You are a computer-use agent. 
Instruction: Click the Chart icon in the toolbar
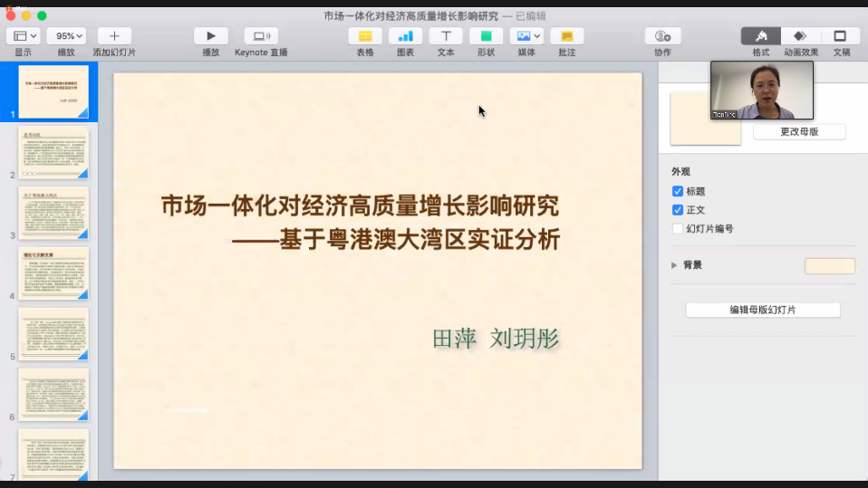pos(405,36)
